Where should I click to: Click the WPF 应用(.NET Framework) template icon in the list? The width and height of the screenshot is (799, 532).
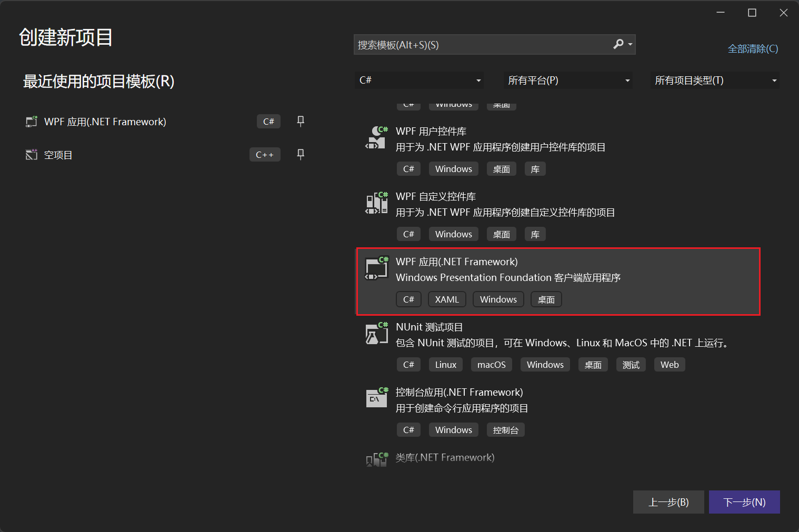click(376, 268)
